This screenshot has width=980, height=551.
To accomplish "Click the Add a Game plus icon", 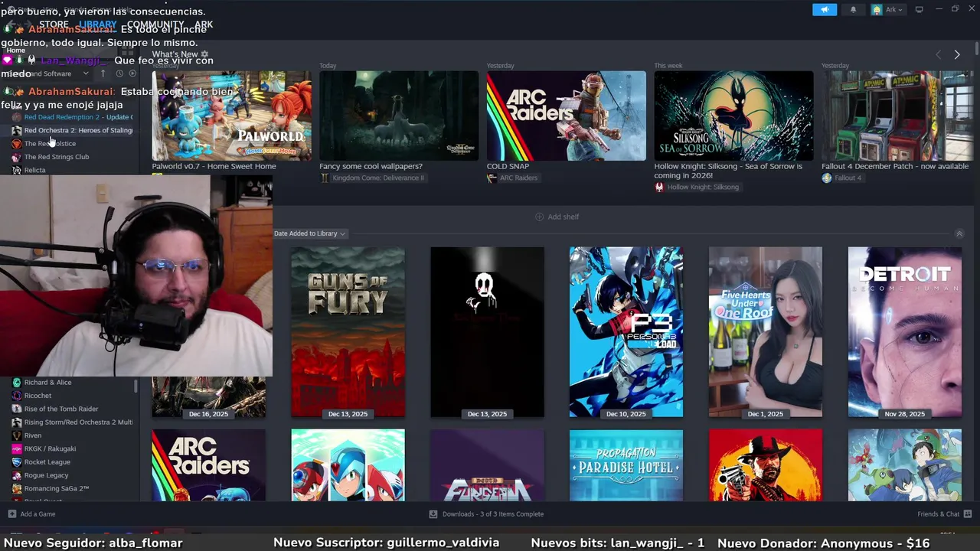I will pos(11,514).
